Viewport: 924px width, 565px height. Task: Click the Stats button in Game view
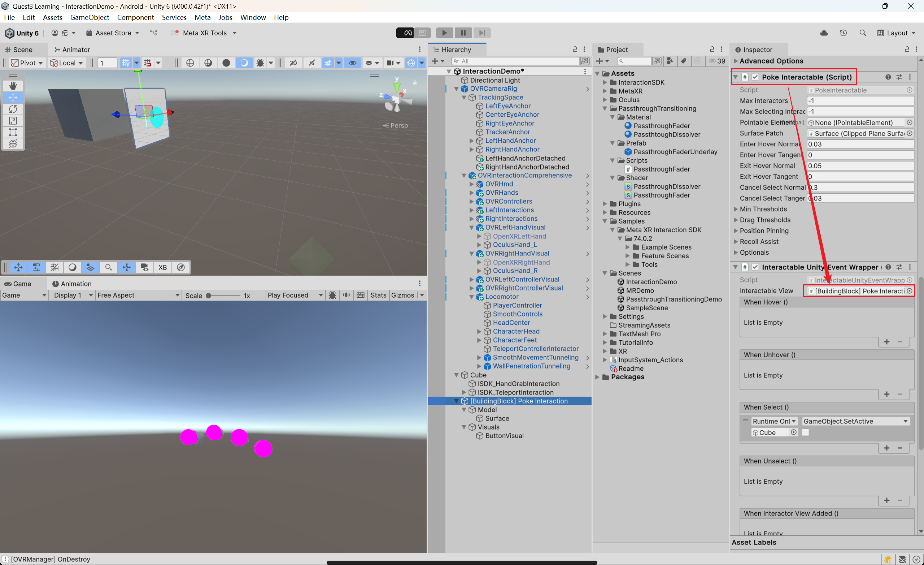(378, 295)
